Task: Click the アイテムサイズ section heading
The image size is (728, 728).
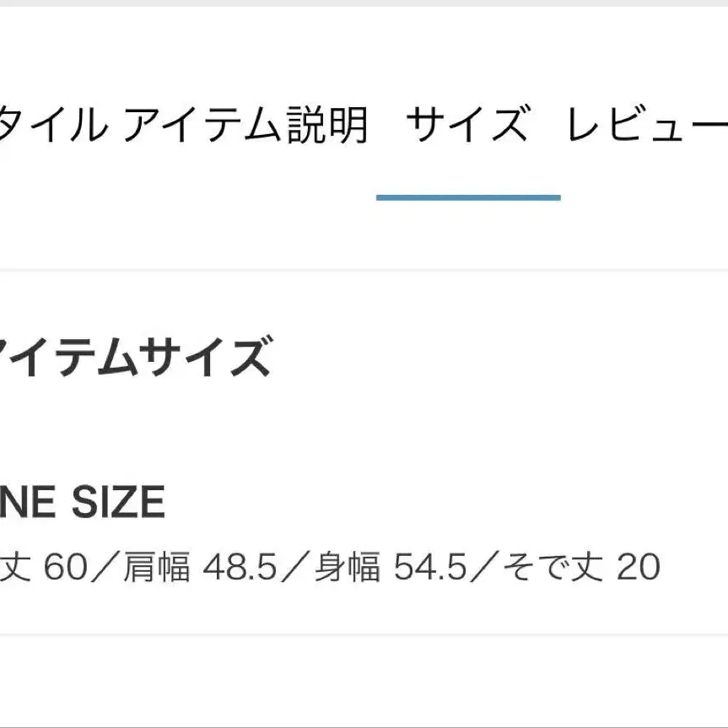Action: [135, 358]
